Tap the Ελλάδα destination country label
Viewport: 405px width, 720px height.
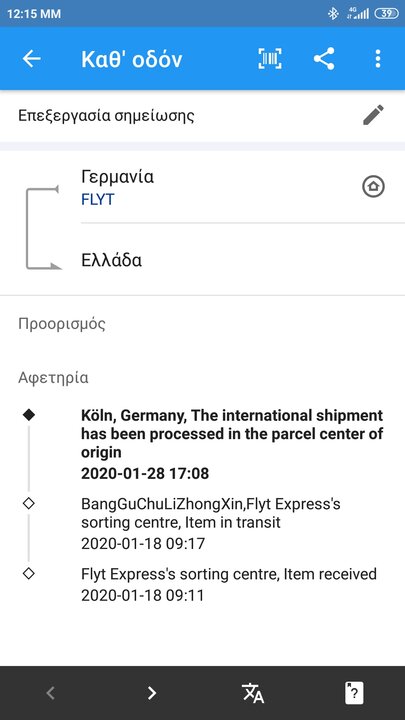coord(112,260)
